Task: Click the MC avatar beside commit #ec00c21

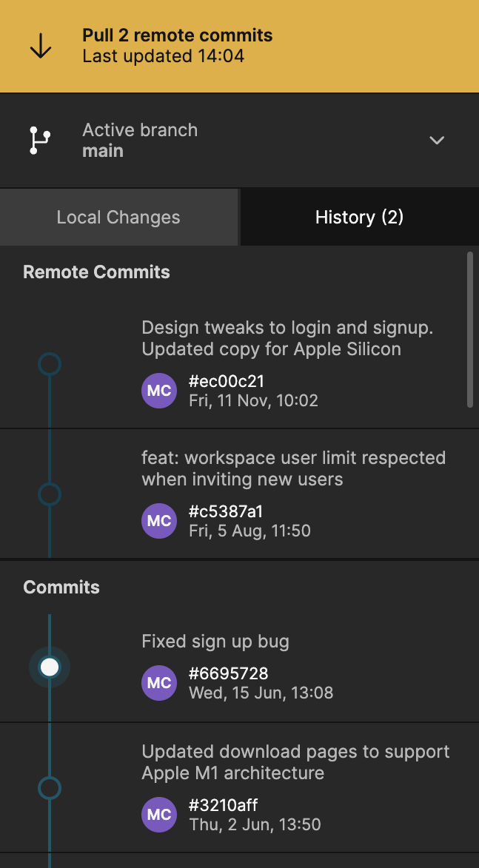Action: 159,391
